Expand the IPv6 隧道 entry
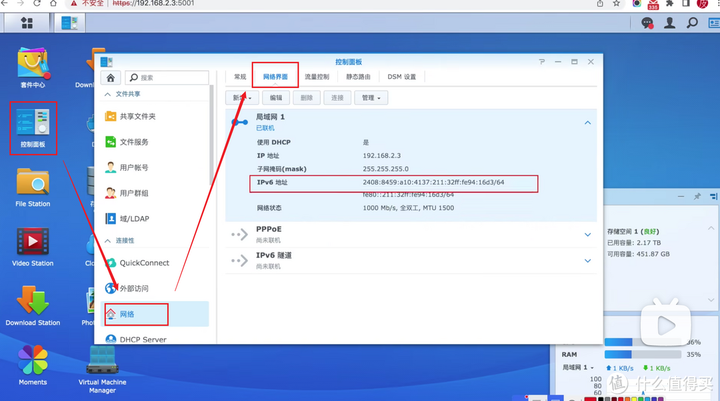Screen dimensions: 720x401 coord(588,261)
